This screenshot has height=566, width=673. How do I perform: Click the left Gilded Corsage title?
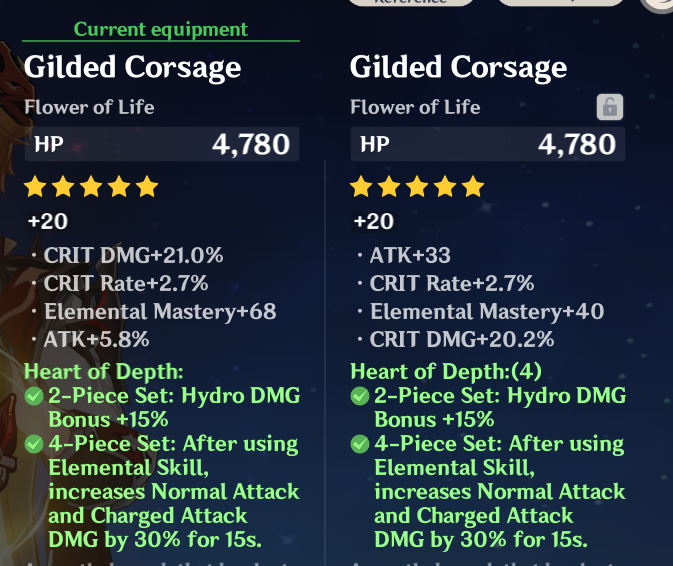(x=132, y=67)
